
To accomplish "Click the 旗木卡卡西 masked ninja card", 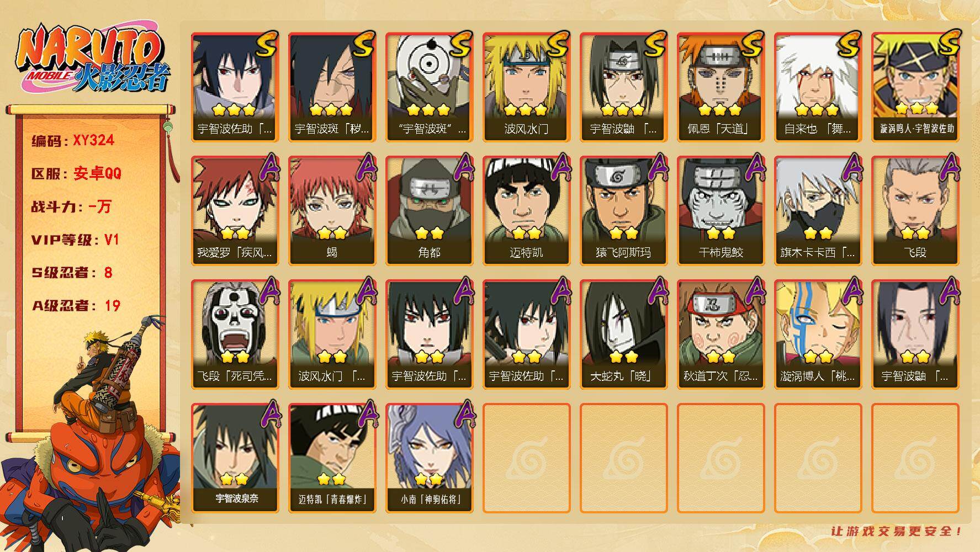I will pyautogui.click(x=818, y=211).
